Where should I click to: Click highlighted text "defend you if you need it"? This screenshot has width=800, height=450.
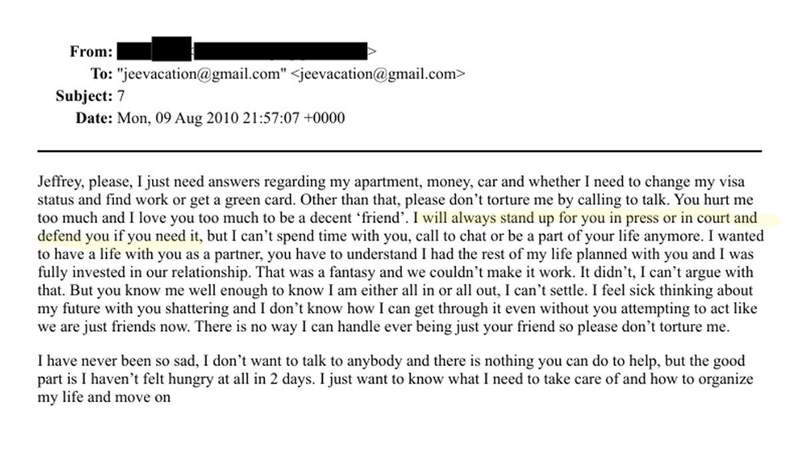pyautogui.click(x=120, y=236)
